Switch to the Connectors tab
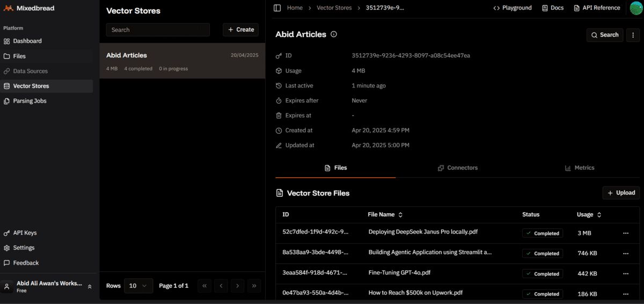This screenshot has width=644, height=304. pos(458,168)
